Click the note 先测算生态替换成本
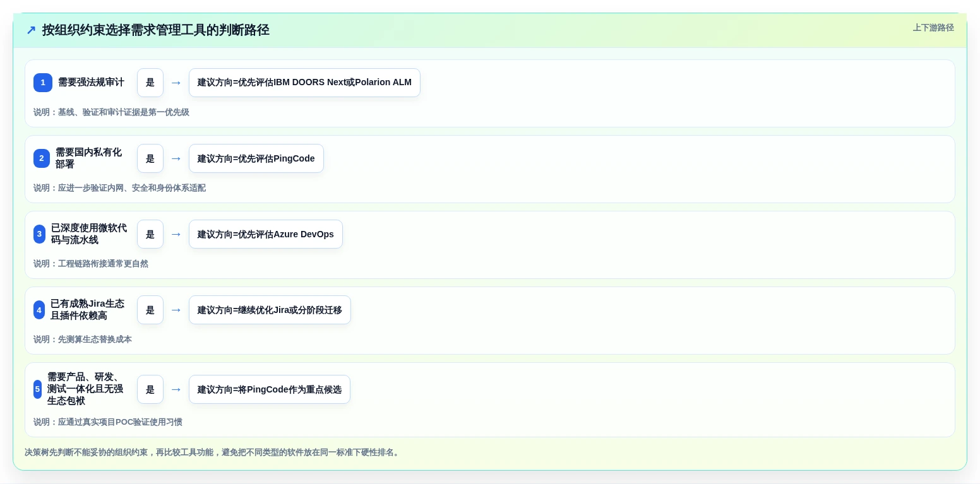The width and height of the screenshot is (980, 484). (x=83, y=339)
